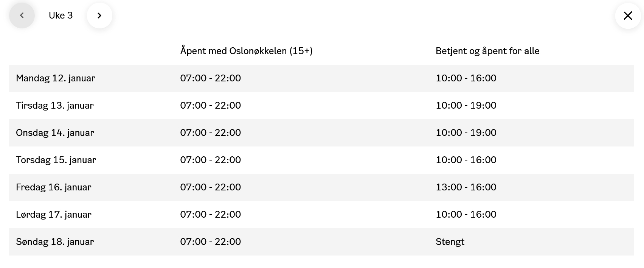Screen dimensions: 644x268
Task: Go to the previous week
Action: [x=22, y=16]
